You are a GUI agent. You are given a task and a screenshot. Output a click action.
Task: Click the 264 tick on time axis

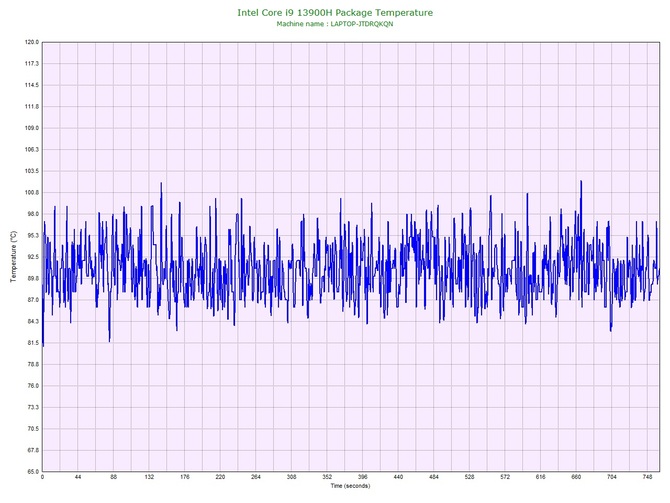point(256,477)
